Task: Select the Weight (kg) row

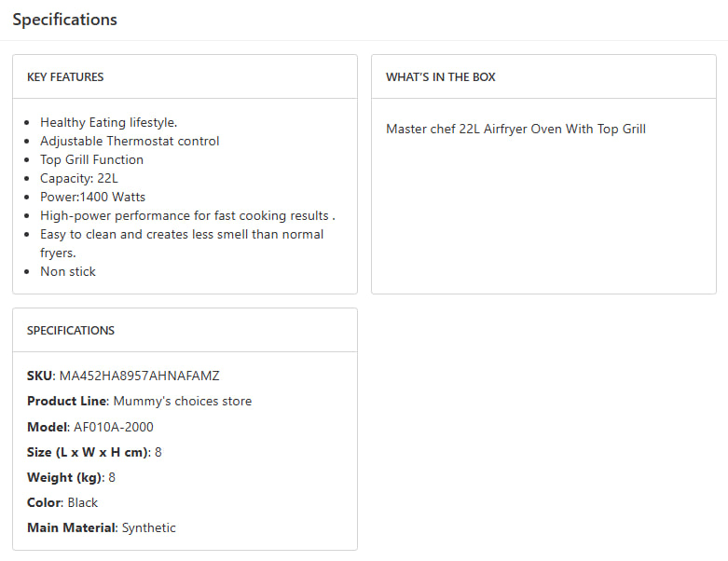Action: point(71,477)
